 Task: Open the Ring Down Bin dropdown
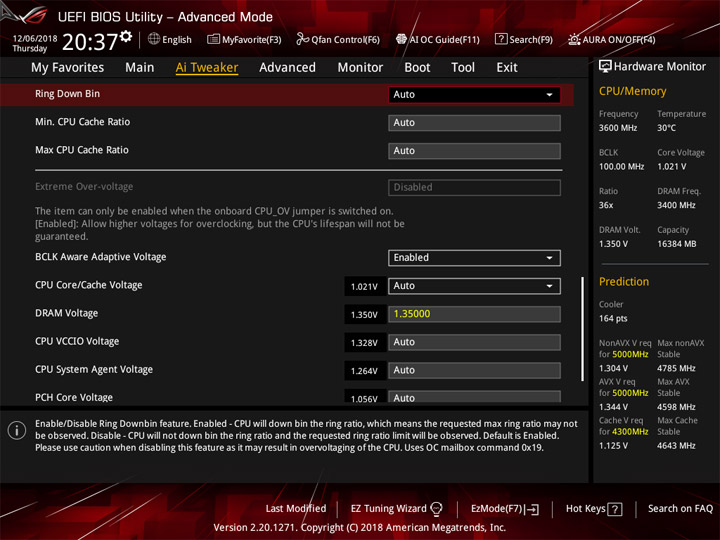point(474,95)
